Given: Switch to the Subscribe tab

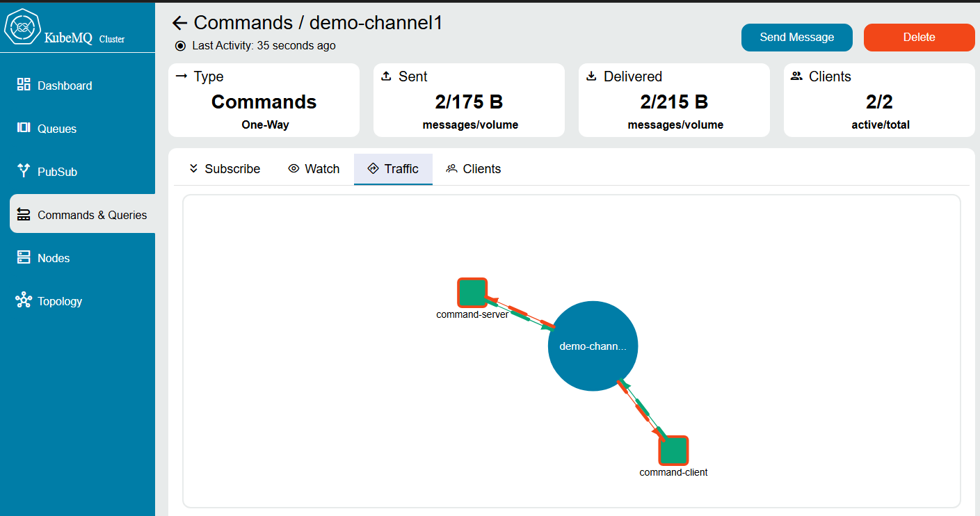Looking at the screenshot, I should click(x=224, y=169).
